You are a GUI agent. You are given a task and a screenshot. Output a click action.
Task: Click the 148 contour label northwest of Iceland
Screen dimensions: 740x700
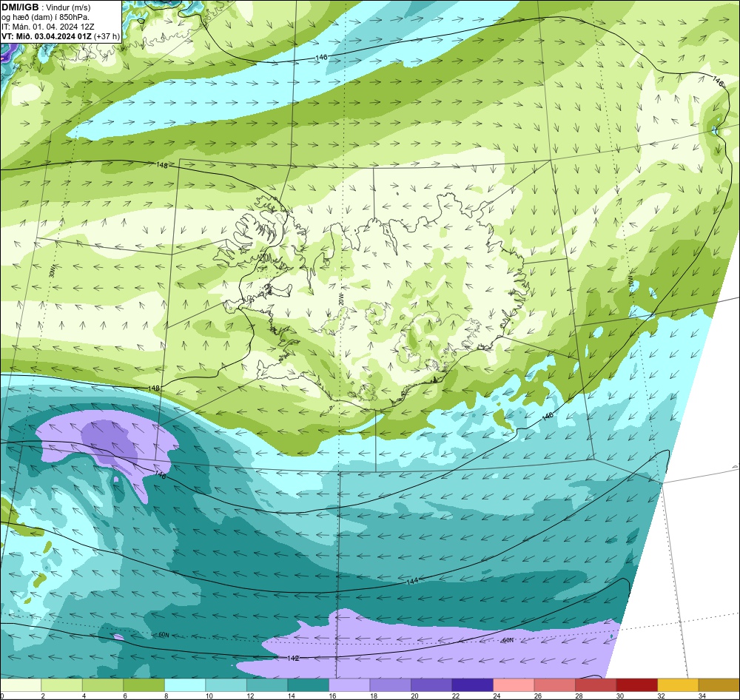162,165
